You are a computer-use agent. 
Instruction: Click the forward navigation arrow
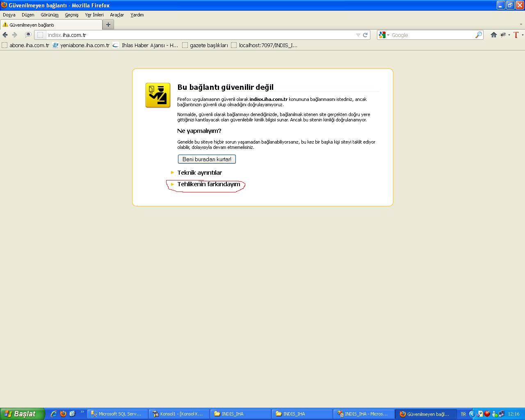pos(15,35)
